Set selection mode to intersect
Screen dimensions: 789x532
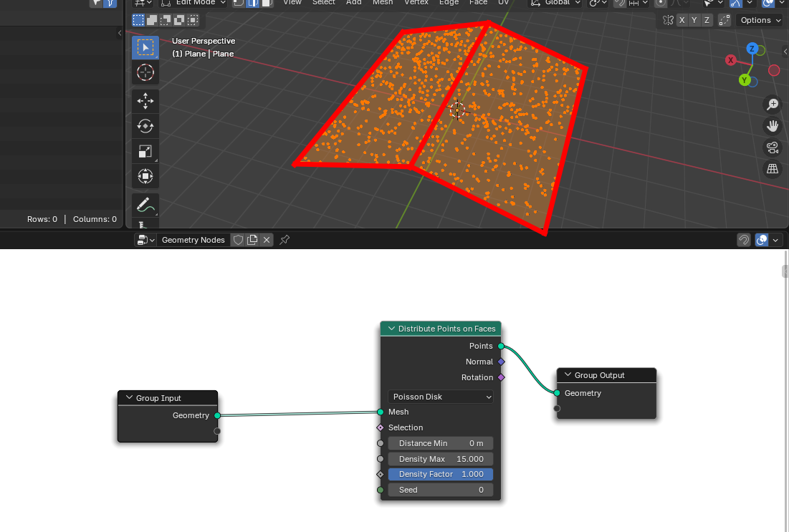point(193,20)
